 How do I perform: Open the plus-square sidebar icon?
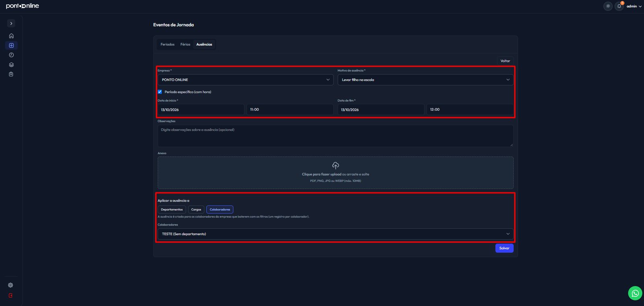point(11,45)
